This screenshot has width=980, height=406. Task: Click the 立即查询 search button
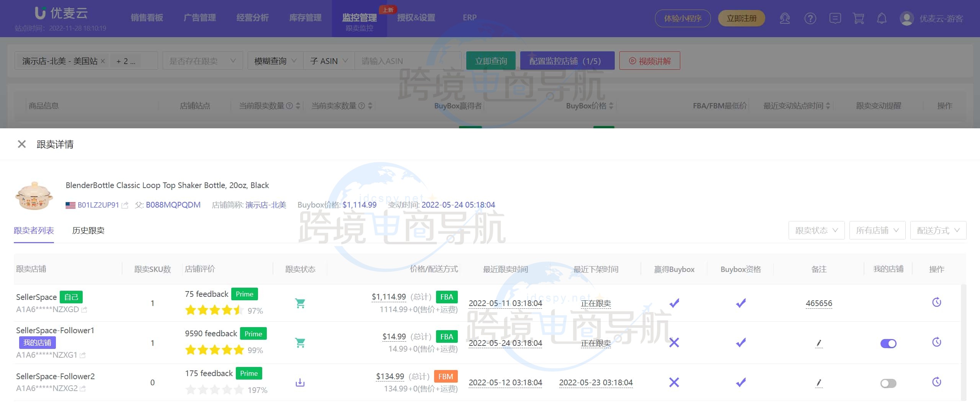pos(490,61)
